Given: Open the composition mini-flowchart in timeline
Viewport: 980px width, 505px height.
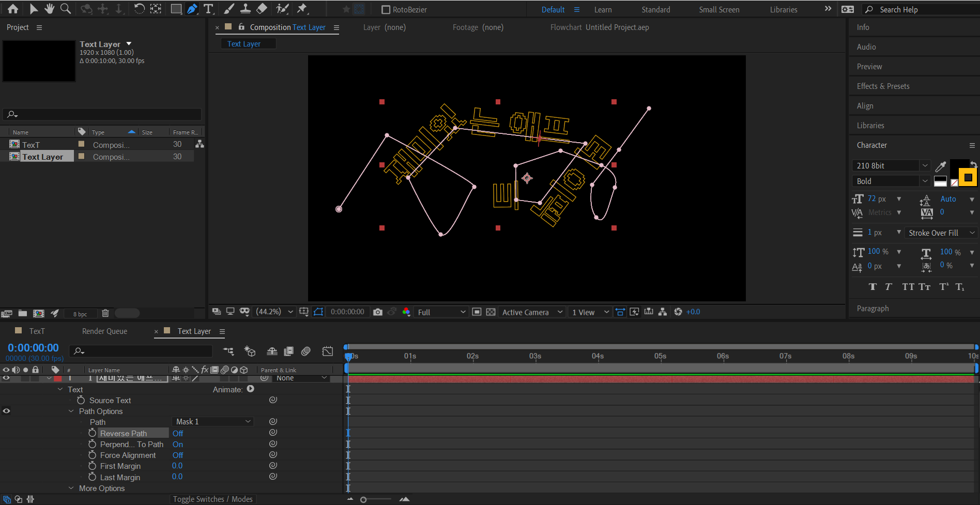Looking at the screenshot, I should tap(228, 351).
